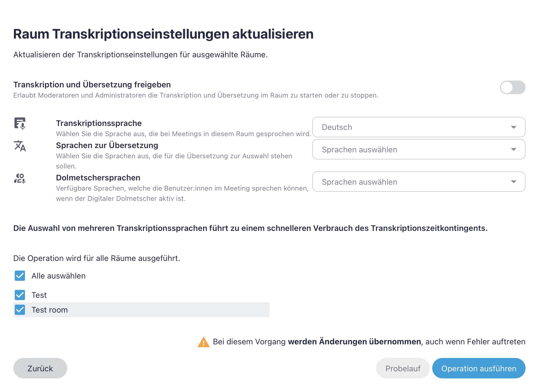Expand the chevron on Dolmetschersprachen field
540x392 pixels.
click(514, 182)
